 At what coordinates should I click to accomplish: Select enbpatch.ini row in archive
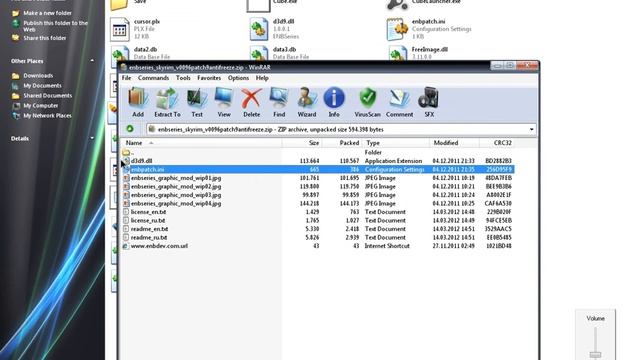pyautogui.click(x=318, y=169)
